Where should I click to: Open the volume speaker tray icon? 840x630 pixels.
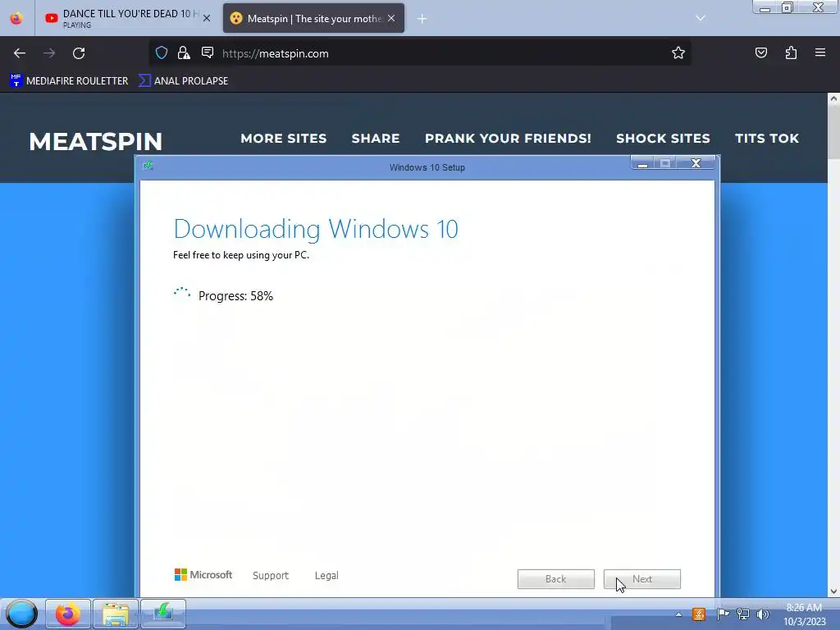tap(762, 614)
